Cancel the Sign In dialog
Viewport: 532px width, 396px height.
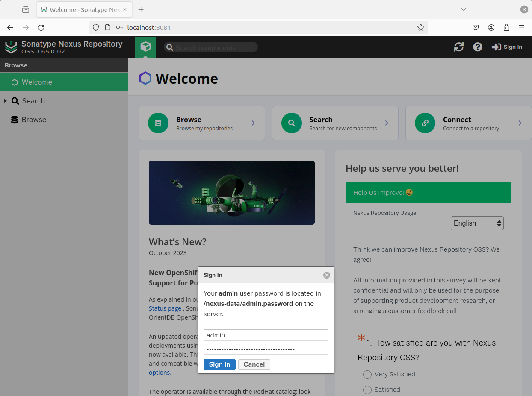click(x=254, y=364)
